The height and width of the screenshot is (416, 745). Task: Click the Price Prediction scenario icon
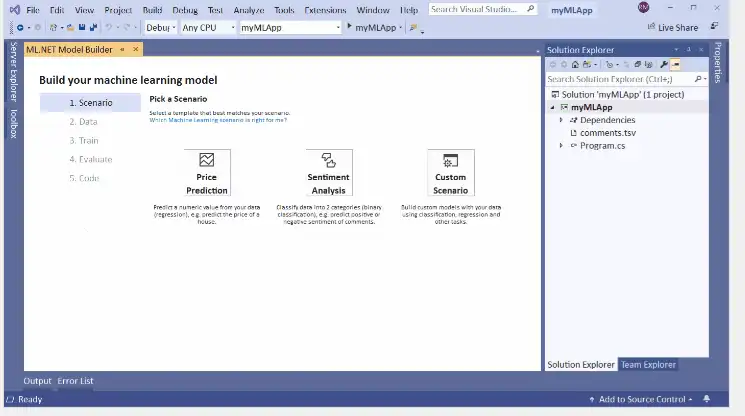tap(207, 160)
